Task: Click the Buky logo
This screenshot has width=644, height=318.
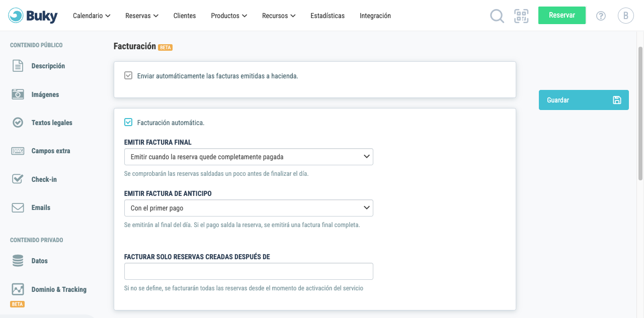Action: (33, 16)
